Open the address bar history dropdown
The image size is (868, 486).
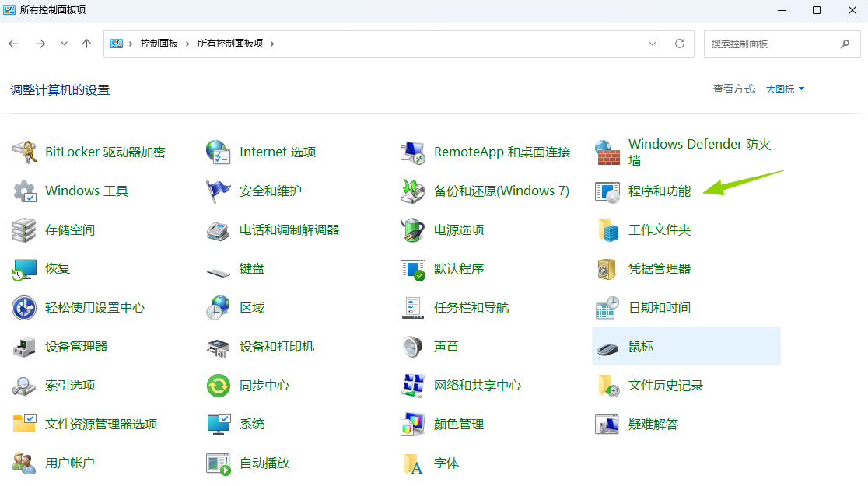coord(653,44)
